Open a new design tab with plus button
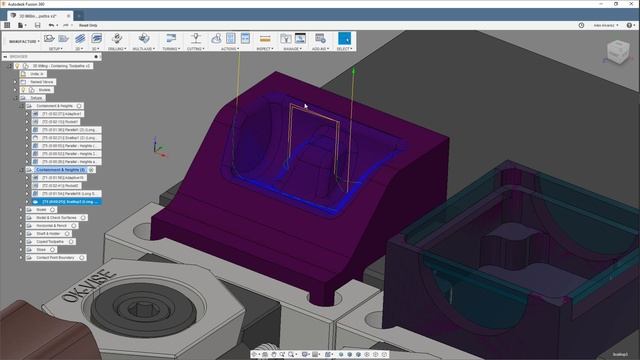The image size is (640, 360). [x=79, y=16]
